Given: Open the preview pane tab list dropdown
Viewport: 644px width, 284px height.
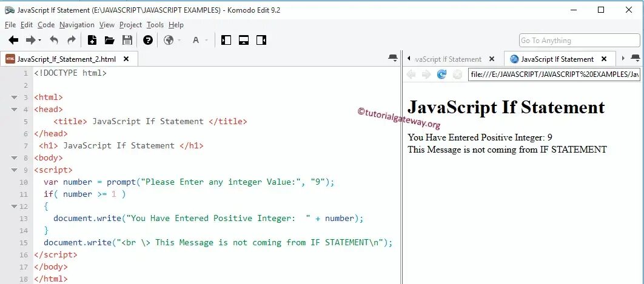Looking at the screenshot, I should [x=636, y=58].
